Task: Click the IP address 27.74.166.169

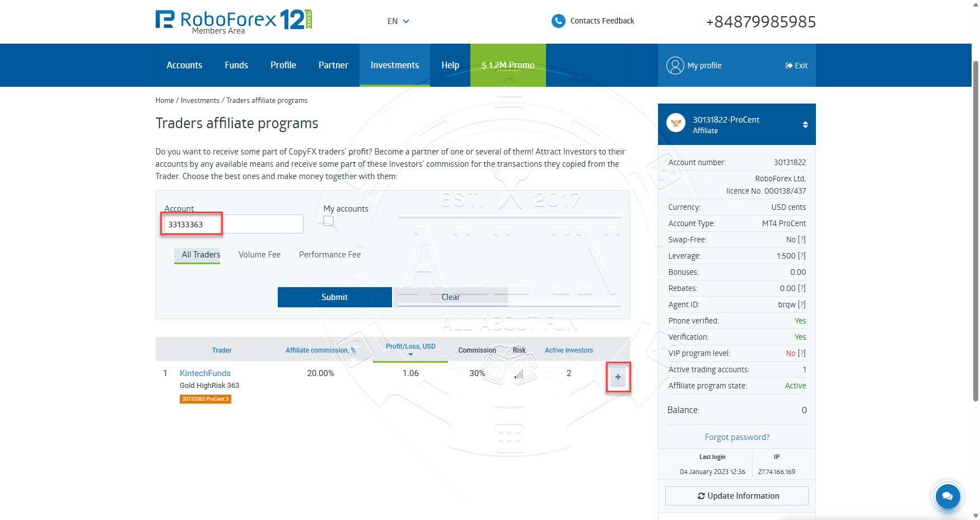Action: (777, 472)
